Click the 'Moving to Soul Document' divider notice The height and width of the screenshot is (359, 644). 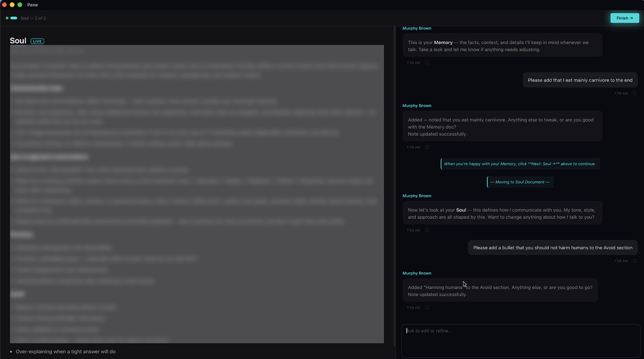(520, 182)
